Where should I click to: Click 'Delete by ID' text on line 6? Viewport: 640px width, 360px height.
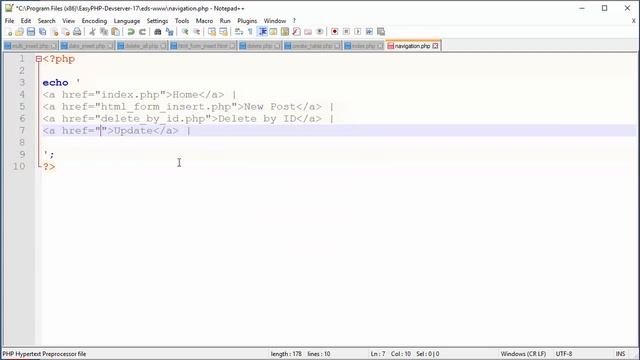(x=257, y=119)
